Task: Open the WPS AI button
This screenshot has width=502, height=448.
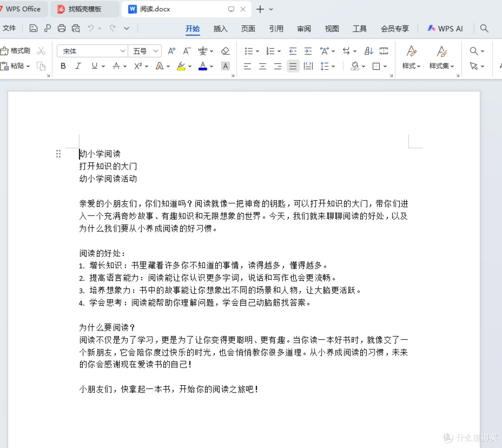Action: coord(445,28)
